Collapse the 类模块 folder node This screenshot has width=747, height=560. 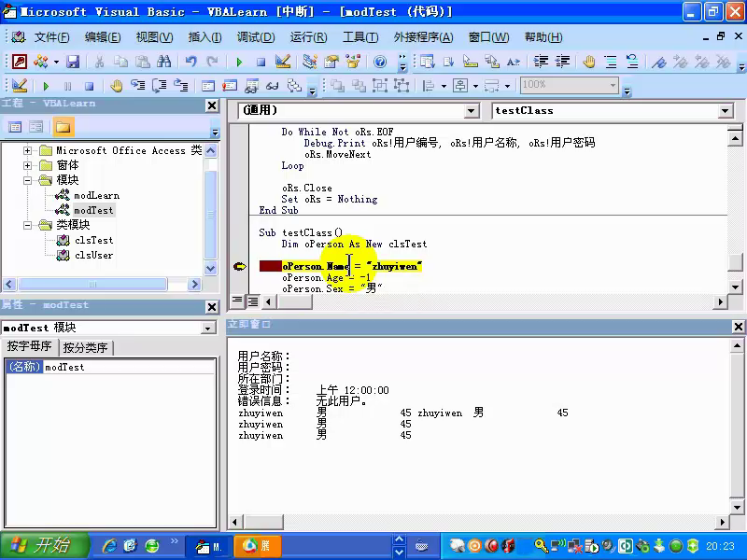click(28, 225)
